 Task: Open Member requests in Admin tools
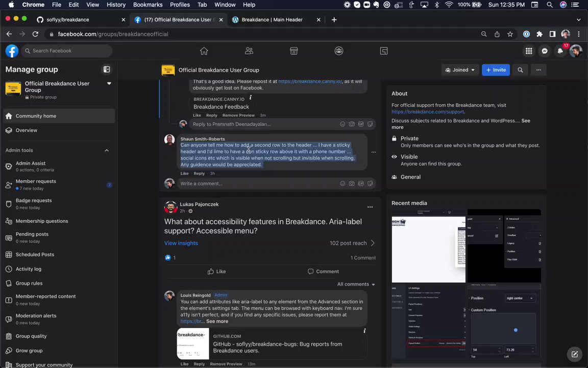click(59, 185)
